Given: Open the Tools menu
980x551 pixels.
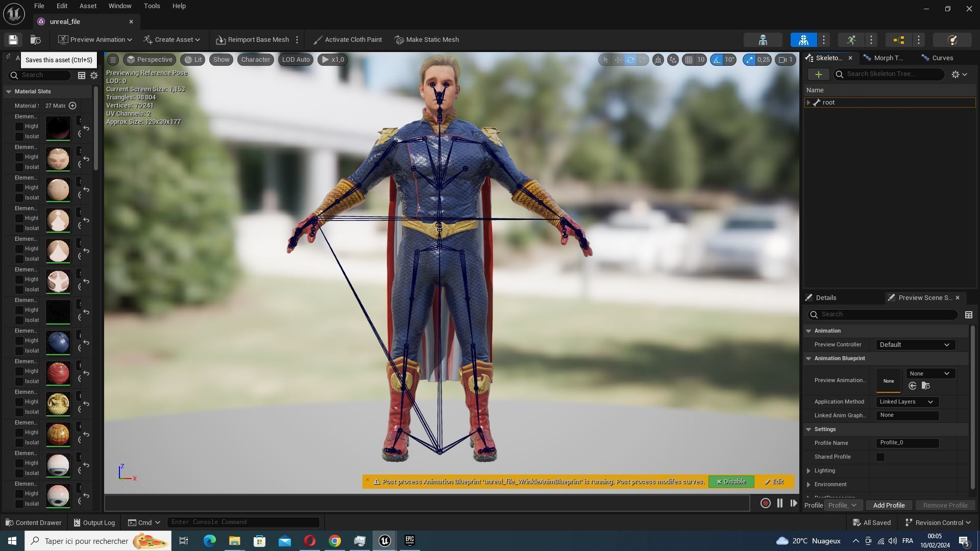Looking at the screenshot, I should click(152, 6).
